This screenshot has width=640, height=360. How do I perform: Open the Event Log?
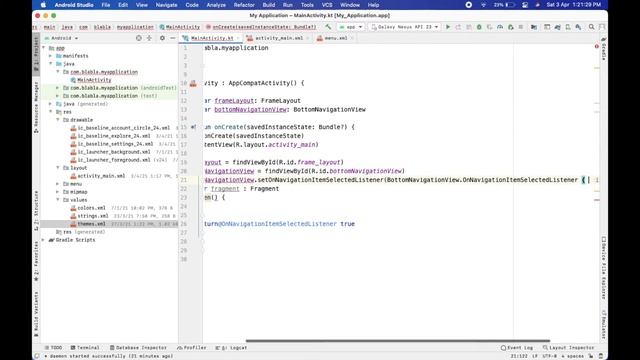(517, 348)
